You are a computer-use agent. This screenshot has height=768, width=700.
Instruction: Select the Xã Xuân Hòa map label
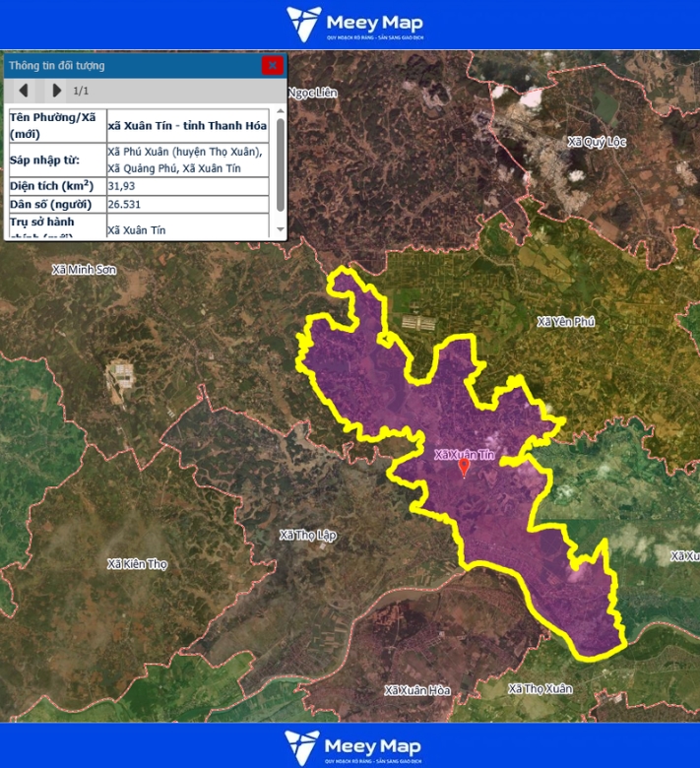pos(417,690)
